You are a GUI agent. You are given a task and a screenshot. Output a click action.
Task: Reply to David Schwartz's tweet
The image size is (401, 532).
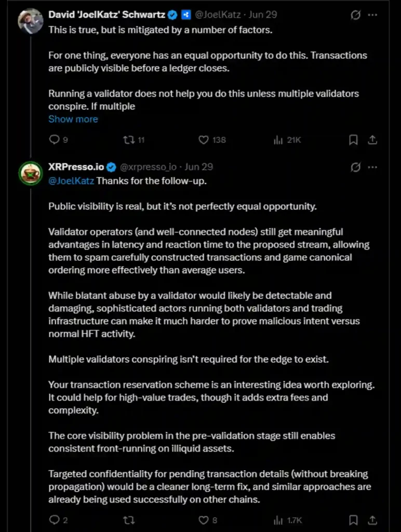tap(58, 140)
